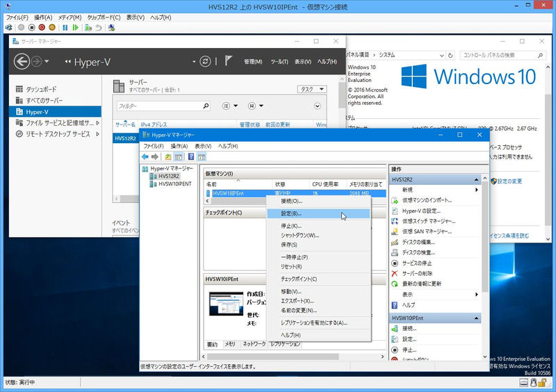556x392 pixels.
Task: Click the Enhanced Session icon in VM toolbar
Action: pyautogui.click(x=112, y=27)
